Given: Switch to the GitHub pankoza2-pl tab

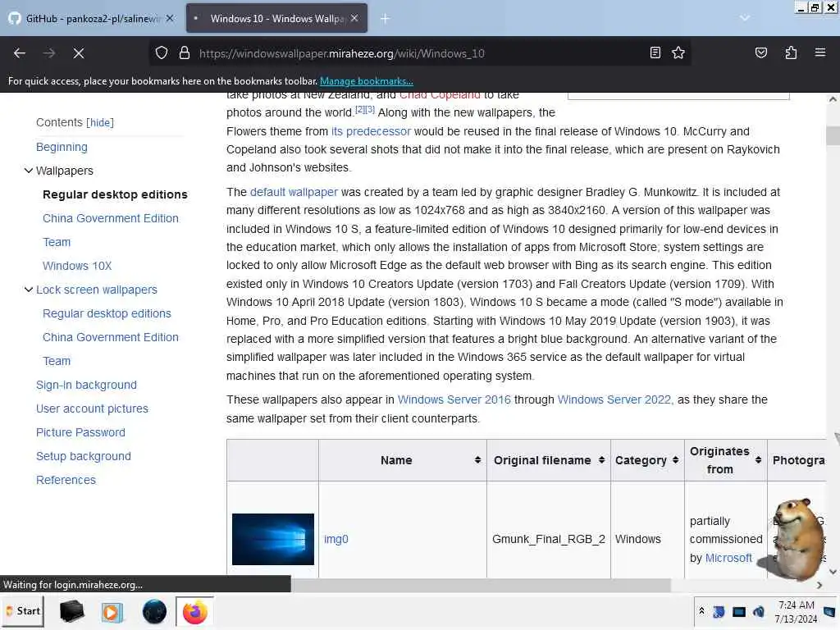Looking at the screenshot, I should pos(92,18).
